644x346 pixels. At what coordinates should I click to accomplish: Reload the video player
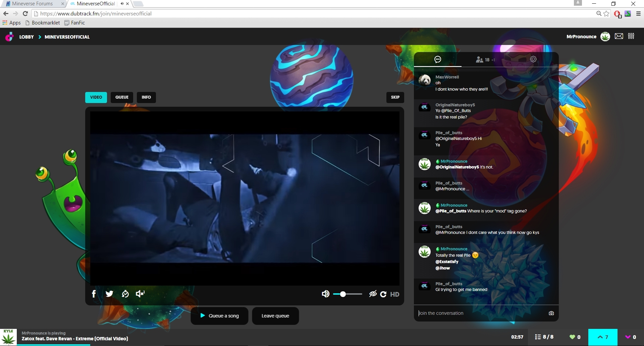click(x=383, y=294)
